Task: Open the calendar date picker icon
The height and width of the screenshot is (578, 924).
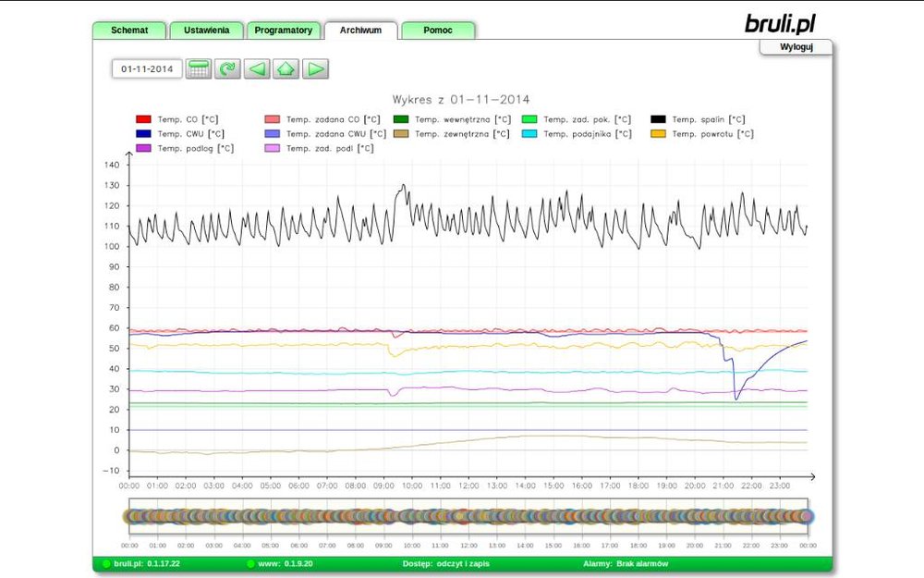Action: point(199,68)
